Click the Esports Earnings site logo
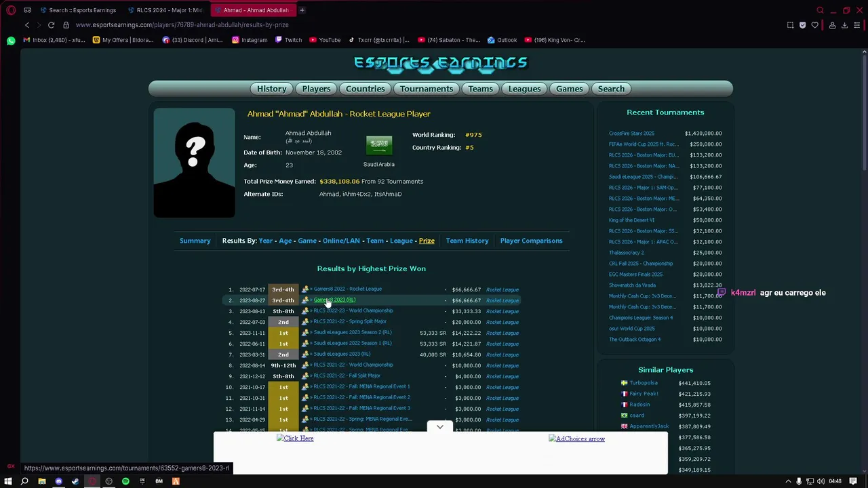 point(441,63)
